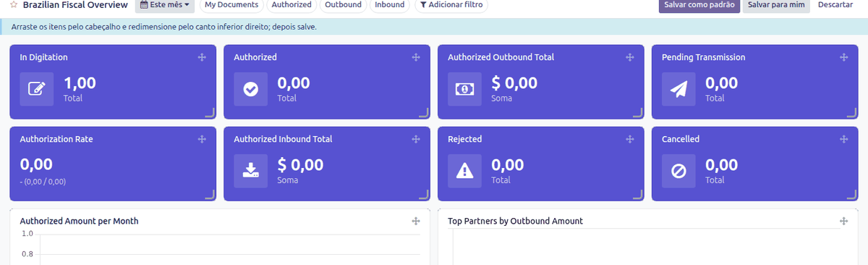Screen dimensions: 868x265
Task: Toggle the Outbound filter chip
Action: (x=344, y=5)
